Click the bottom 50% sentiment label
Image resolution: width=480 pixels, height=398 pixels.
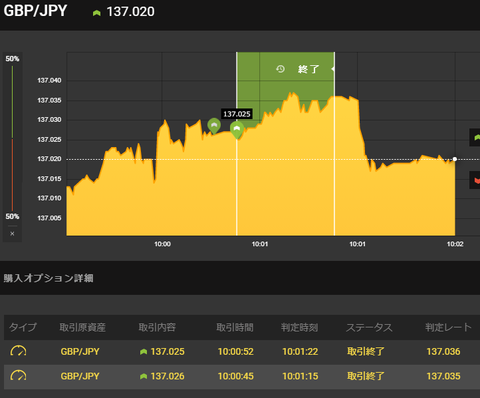click(12, 217)
